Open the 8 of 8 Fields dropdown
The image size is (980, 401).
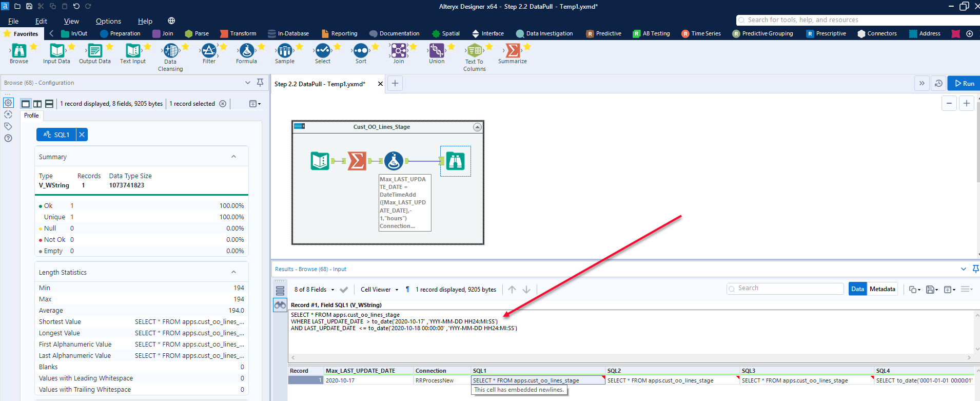click(x=314, y=290)
